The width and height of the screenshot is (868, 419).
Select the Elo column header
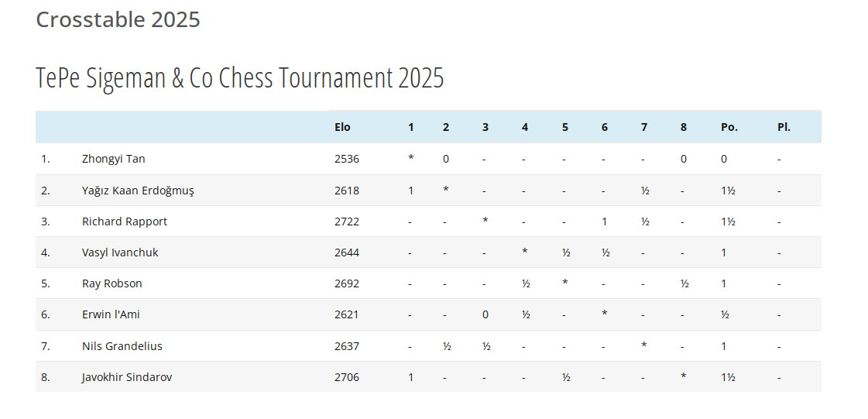click(342, 127)
